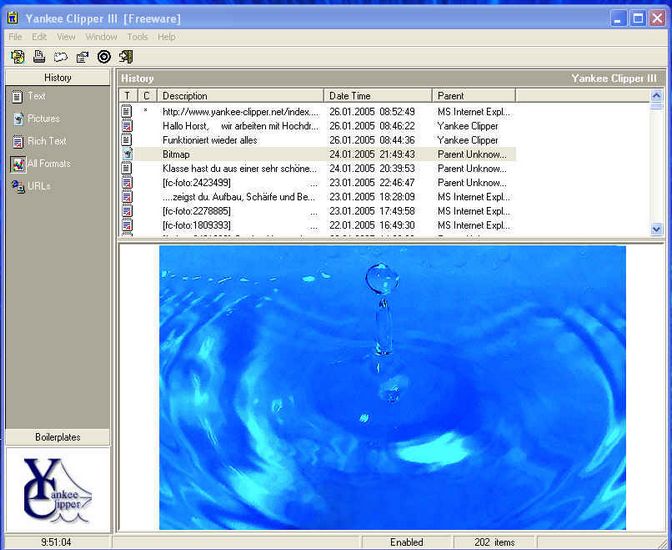The image size is (672, 550).
Task: Click asterisk in C column of first row
Action: click(146, 110)
